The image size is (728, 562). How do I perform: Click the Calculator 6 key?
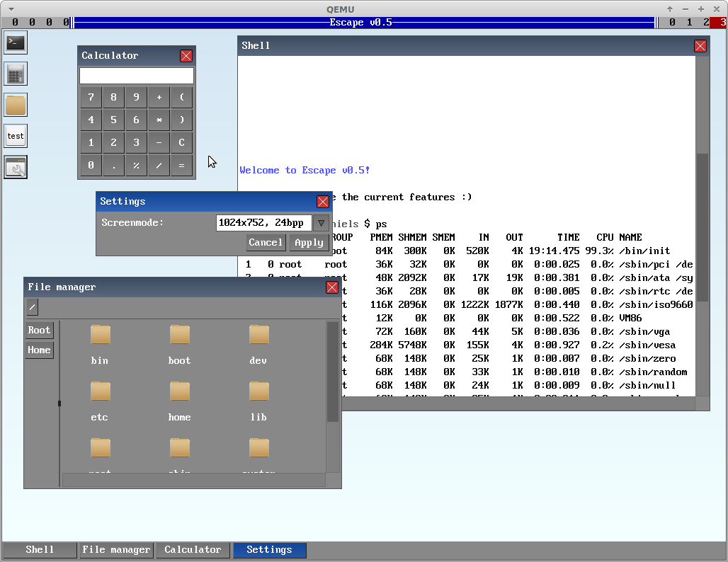pos(137,120)
